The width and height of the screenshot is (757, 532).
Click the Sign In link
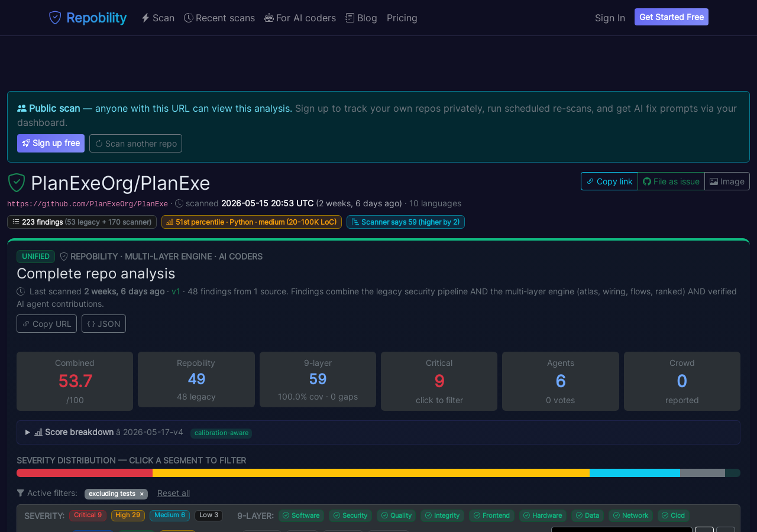[x=610, y=18]
